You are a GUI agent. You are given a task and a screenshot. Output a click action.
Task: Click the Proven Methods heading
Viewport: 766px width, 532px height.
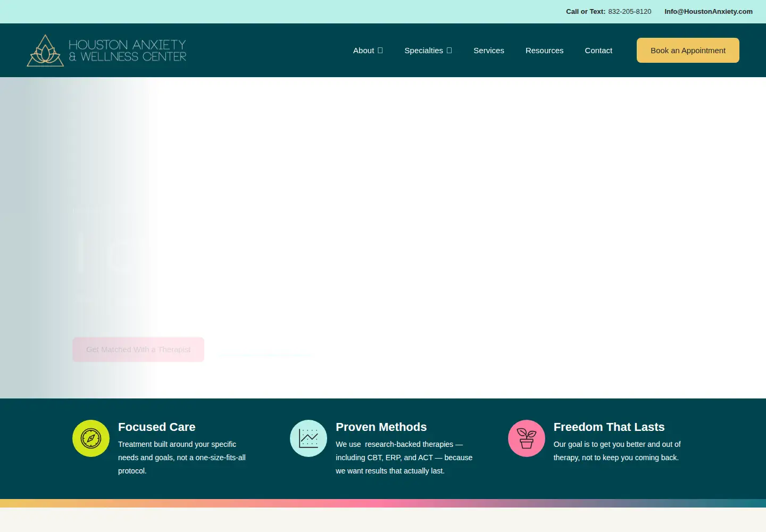(381, 427)
